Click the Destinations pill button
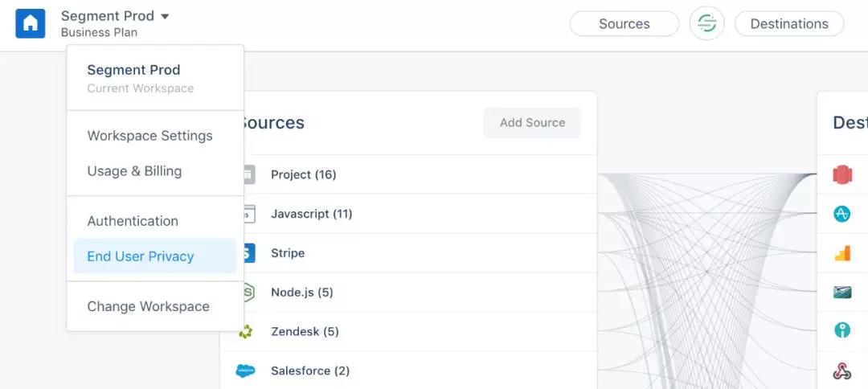Viewport: 868px width, 389px height. point(788,24)
